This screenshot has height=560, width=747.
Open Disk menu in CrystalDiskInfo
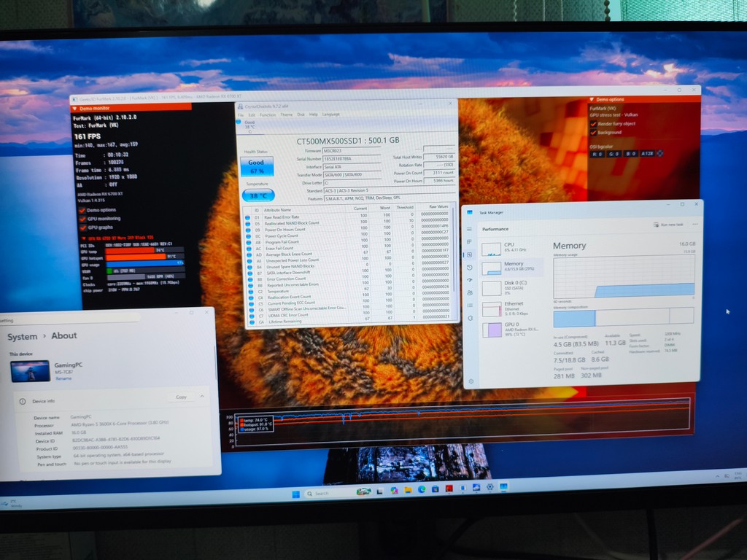(301, 114)
